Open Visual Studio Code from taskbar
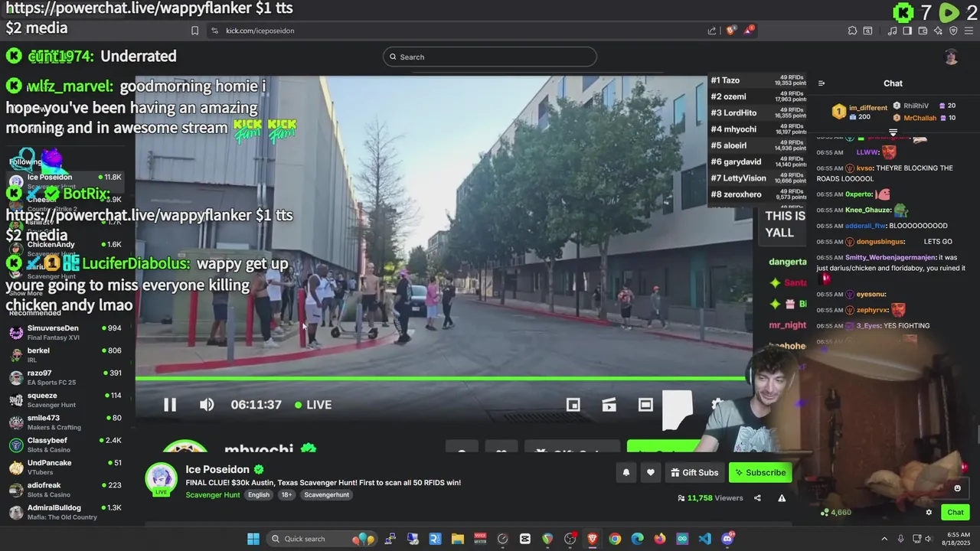This screenshot has width=980, height=551. 704,539
